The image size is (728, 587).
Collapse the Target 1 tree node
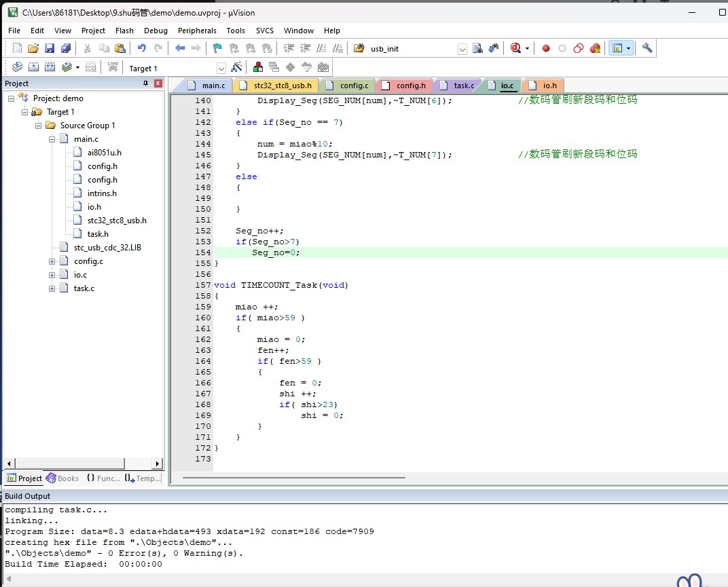point(24,112)
